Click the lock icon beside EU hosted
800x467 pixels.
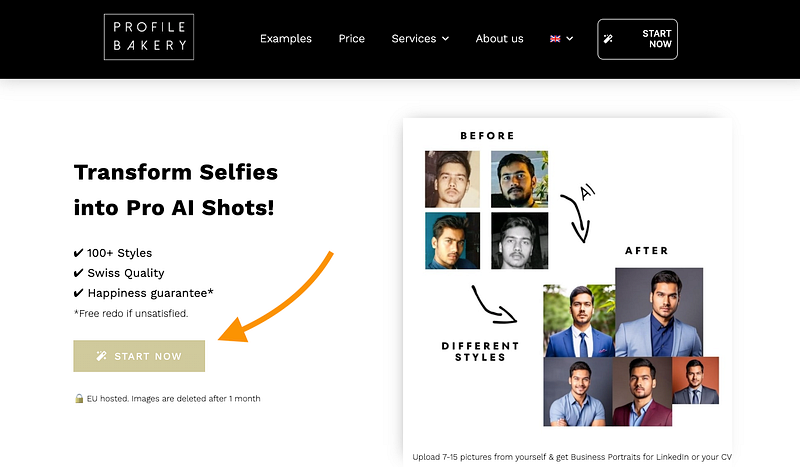click(79, 398)
